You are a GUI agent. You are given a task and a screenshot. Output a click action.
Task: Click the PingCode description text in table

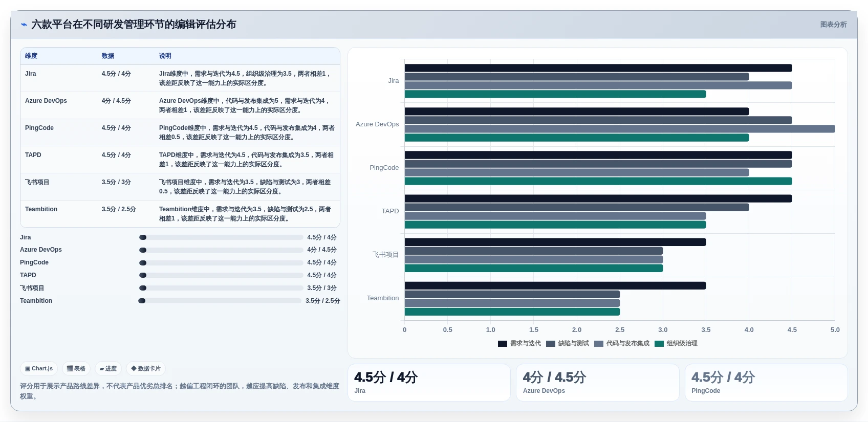pyautogui.click(x=247, y=132)
